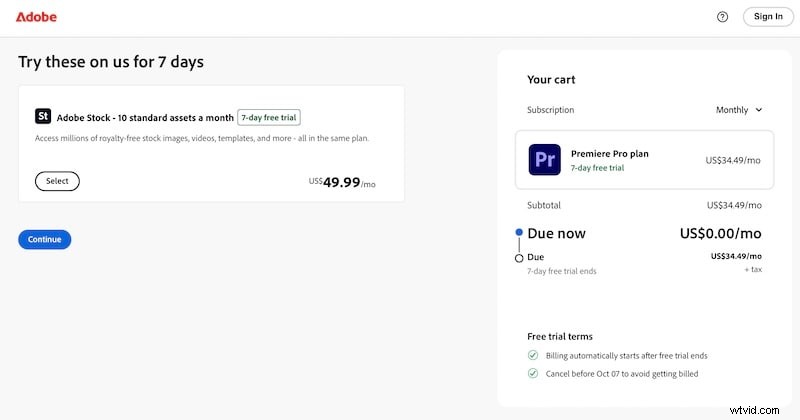Click the first green checkmark icon
This screenshot has height=420, width=800.
point(533,355)
